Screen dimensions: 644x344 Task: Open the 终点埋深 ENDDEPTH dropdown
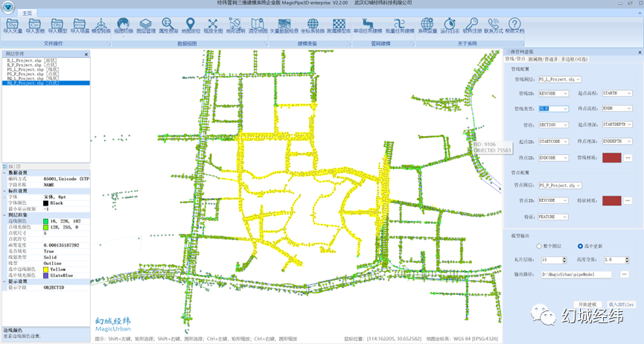click(x=617, y=141)
